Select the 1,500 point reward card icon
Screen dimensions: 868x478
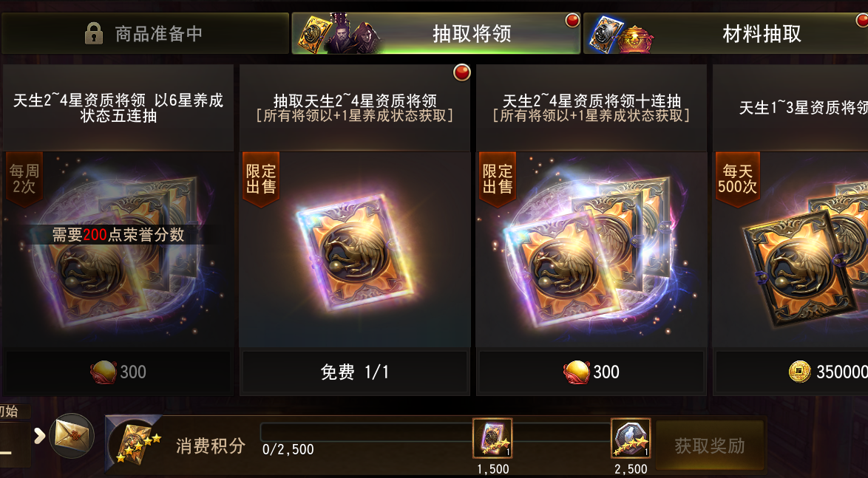click(x=492, y=437)
